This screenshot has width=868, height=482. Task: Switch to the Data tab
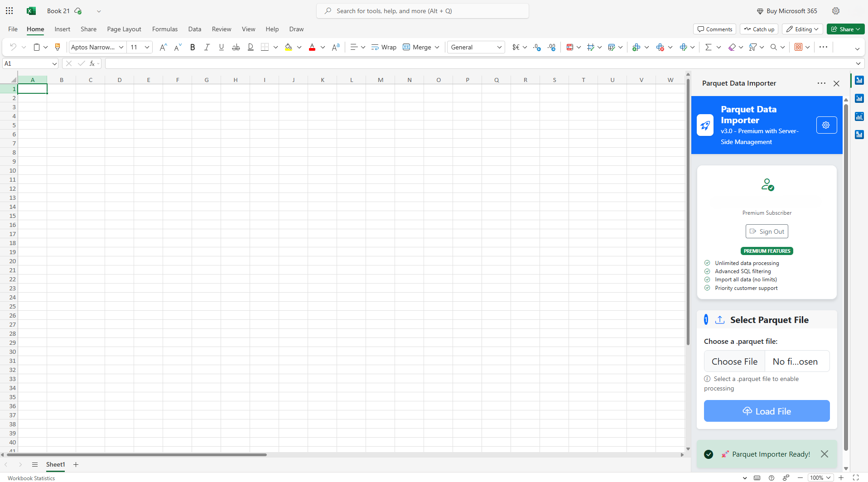195,29
